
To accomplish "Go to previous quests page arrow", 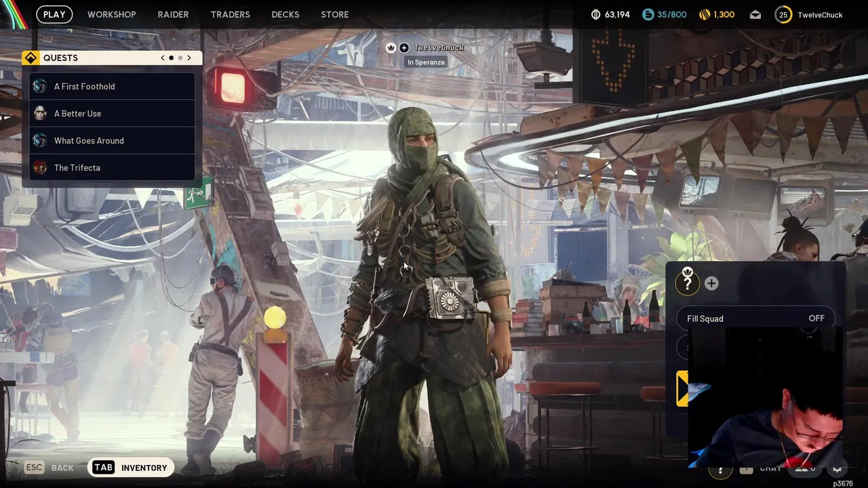I will [x=163, y=58].
